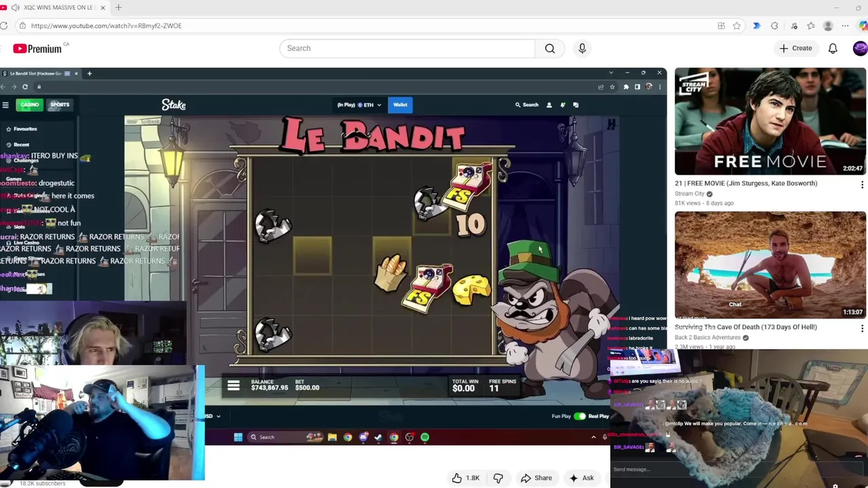Screen dimensions: 868x488
Task: Click the Stake Search option
Action: coord(527,105)
